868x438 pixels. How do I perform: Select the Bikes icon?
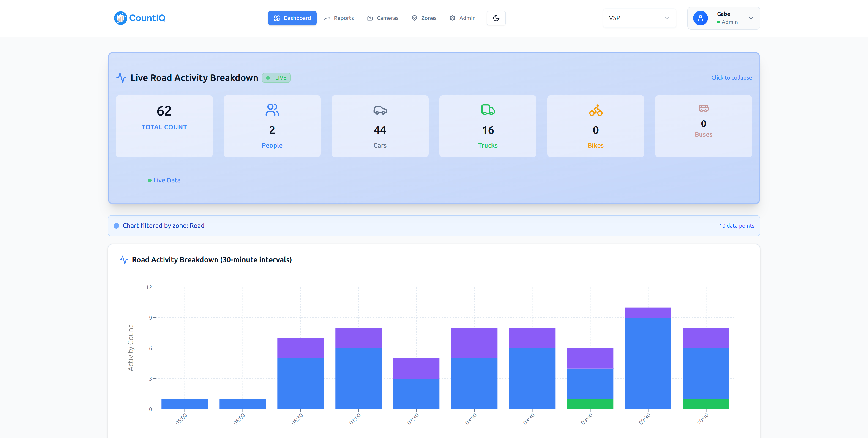tap(595, 110)
